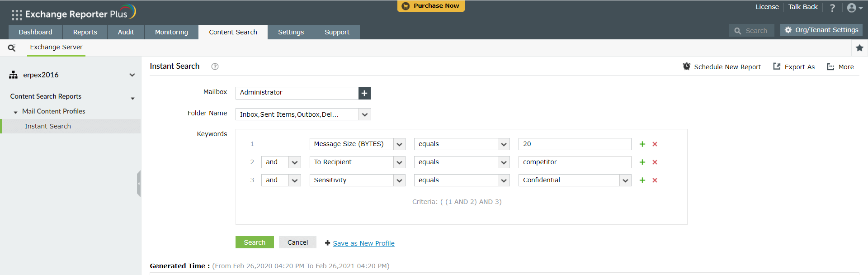Click the sidebar search icon
This screenshot has width=868, height=275.
click(x=12, y=47)
